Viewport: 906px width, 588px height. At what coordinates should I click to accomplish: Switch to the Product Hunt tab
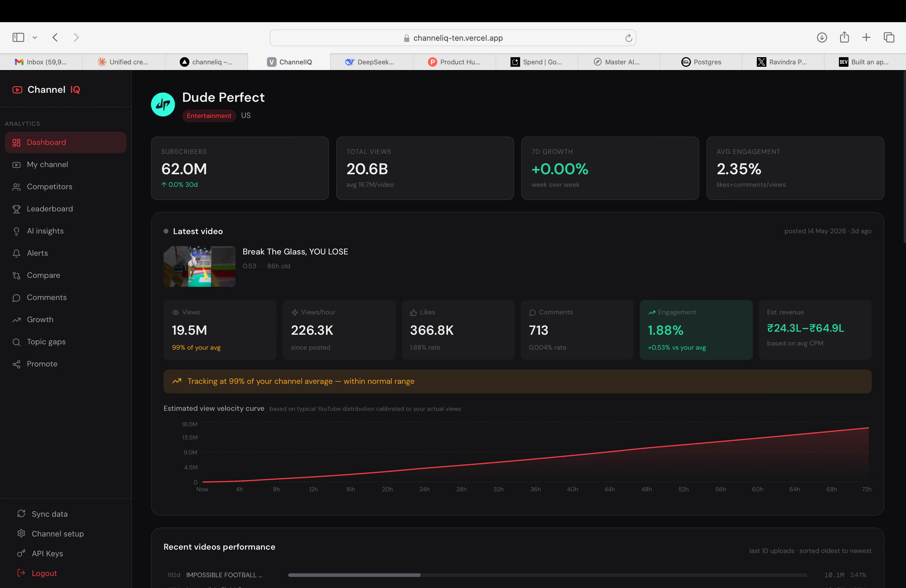[454, 62]
